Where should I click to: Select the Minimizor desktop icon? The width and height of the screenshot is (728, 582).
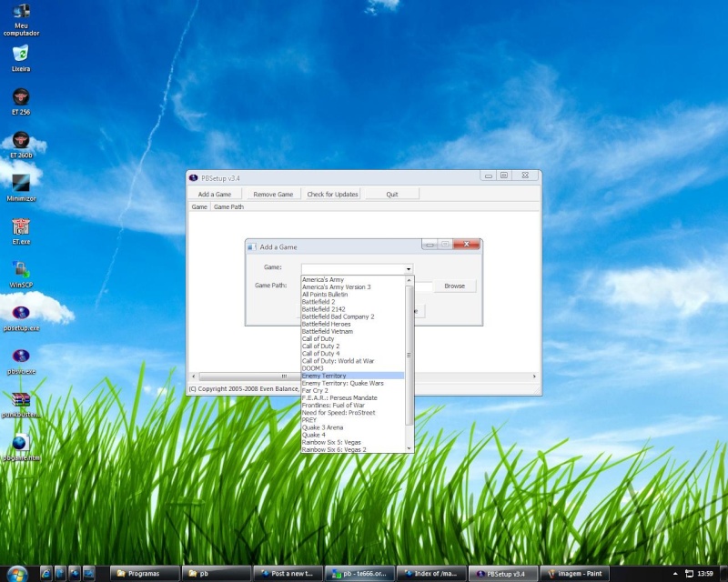pyautogui.click(x=21, y=188)
